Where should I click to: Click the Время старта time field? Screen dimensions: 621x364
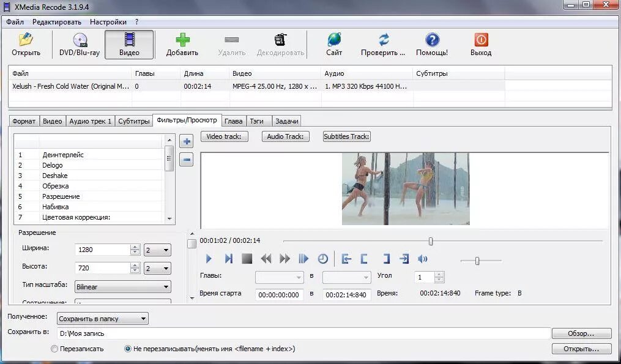point(279,295)
